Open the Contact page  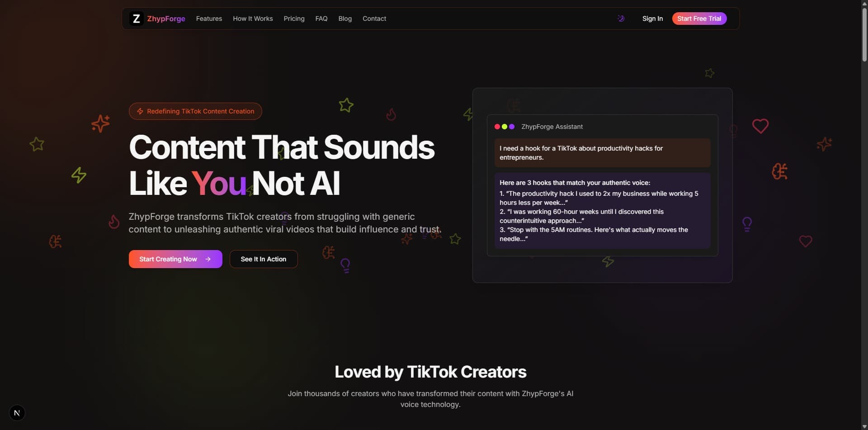point(374,19)
